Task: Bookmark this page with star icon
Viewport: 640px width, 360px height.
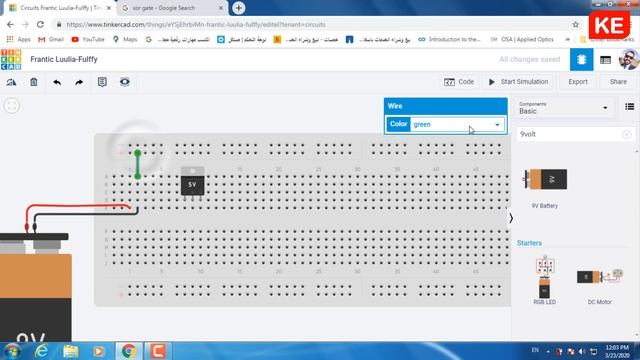Action: pyautogui.click(x=576, y=25)
